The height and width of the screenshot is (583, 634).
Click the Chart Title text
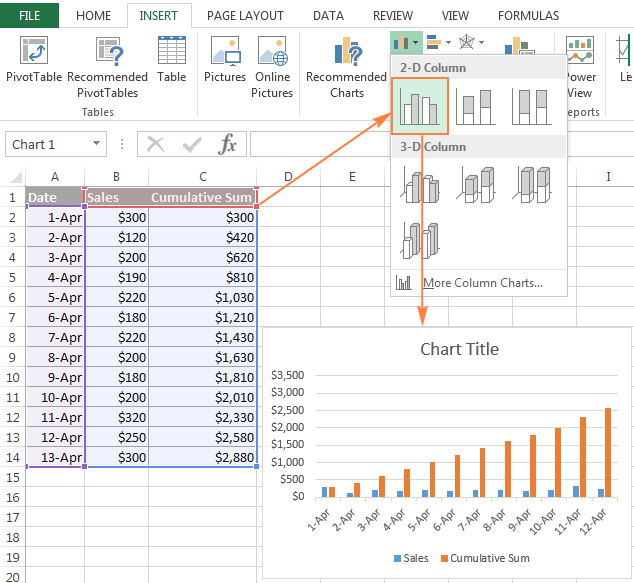click(x=459, y=349)
